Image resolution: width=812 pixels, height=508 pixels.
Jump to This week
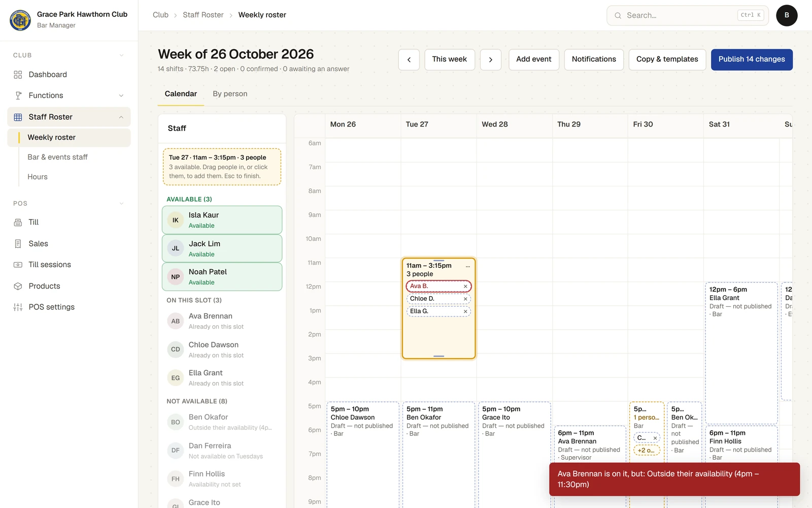450,59
